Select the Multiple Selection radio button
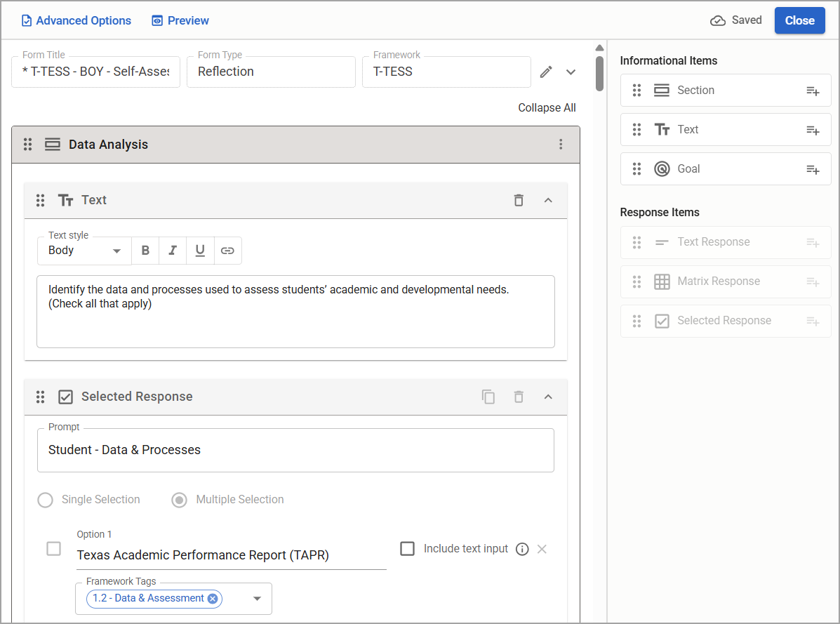This screenshot has height=624, width=840. tap(179, 500)
